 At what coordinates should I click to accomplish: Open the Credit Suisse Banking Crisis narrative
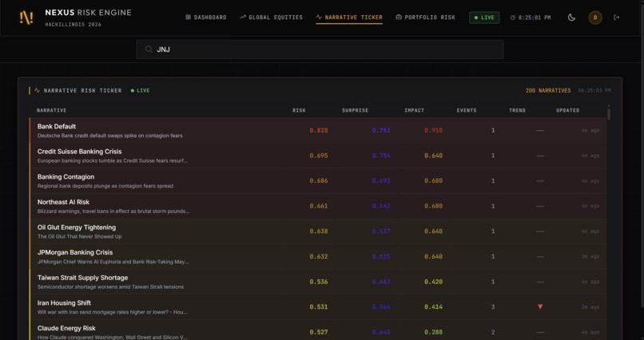point(318,156)
